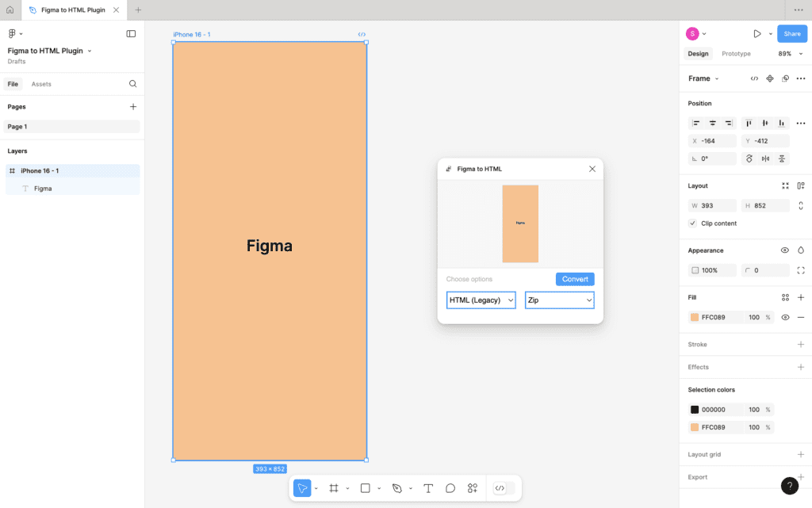
Task: Toggle individual corner radius icon
Action: [x=801, y=270]
